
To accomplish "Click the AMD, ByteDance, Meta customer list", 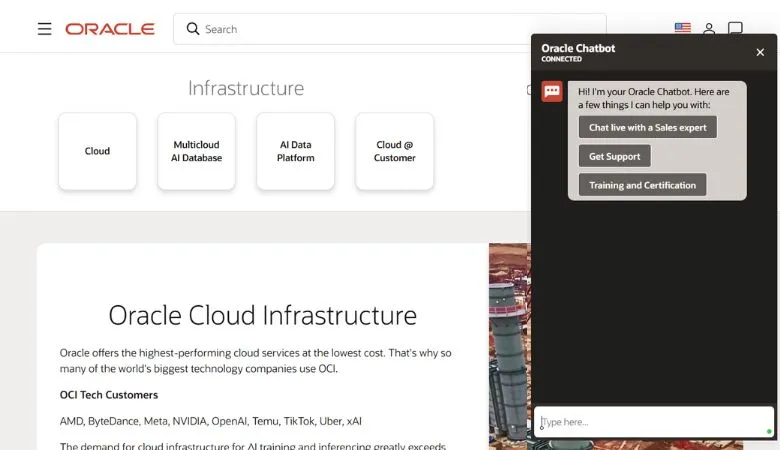I will (210, 421).
